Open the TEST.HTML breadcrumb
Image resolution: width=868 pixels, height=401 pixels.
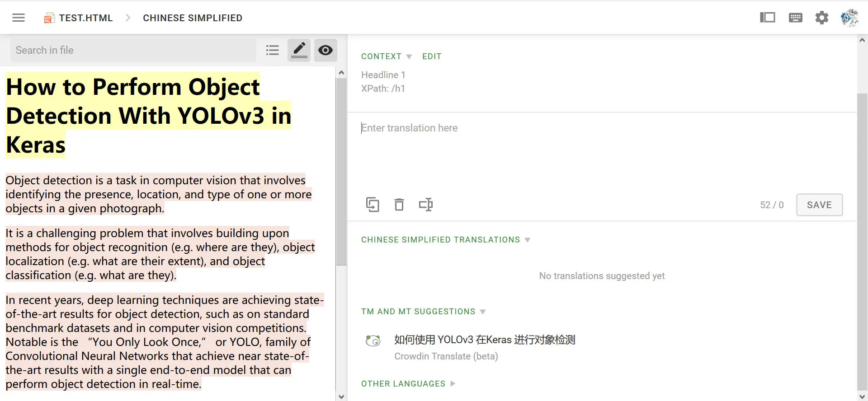tap(86, 18)
